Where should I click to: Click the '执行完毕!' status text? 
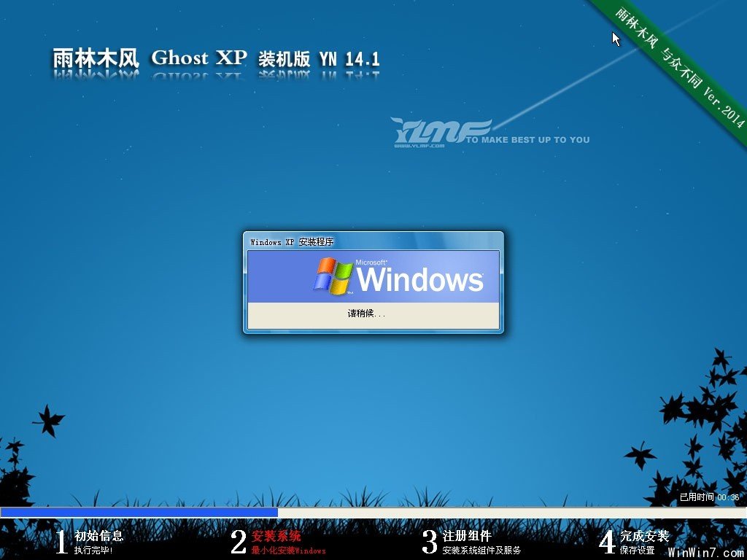tap(94, 551)
